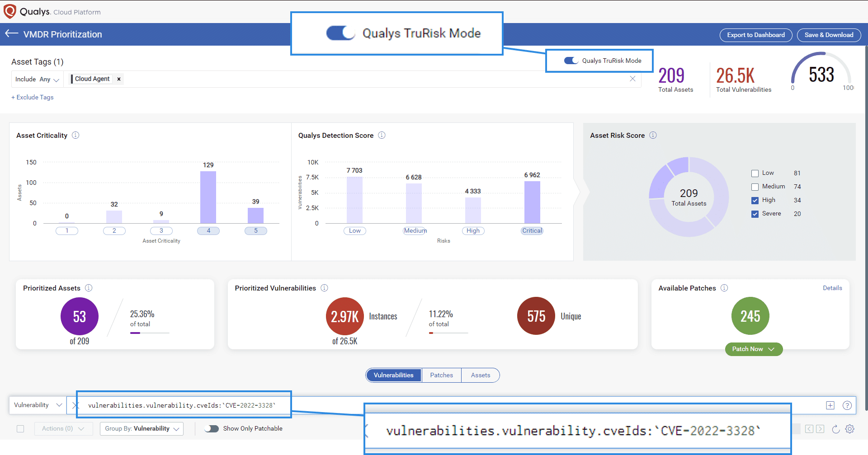Click the 53 prioritized assets circle
Screen dimensions: 868x455
pyautogui.click(x=80, y=316)
